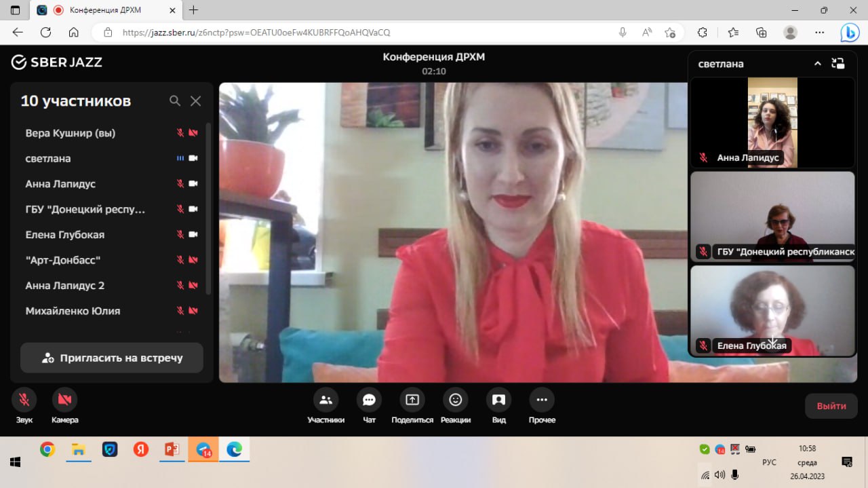
Task: Open the Вид layout options
Action: pyautogui.click(x=499, y=400)
